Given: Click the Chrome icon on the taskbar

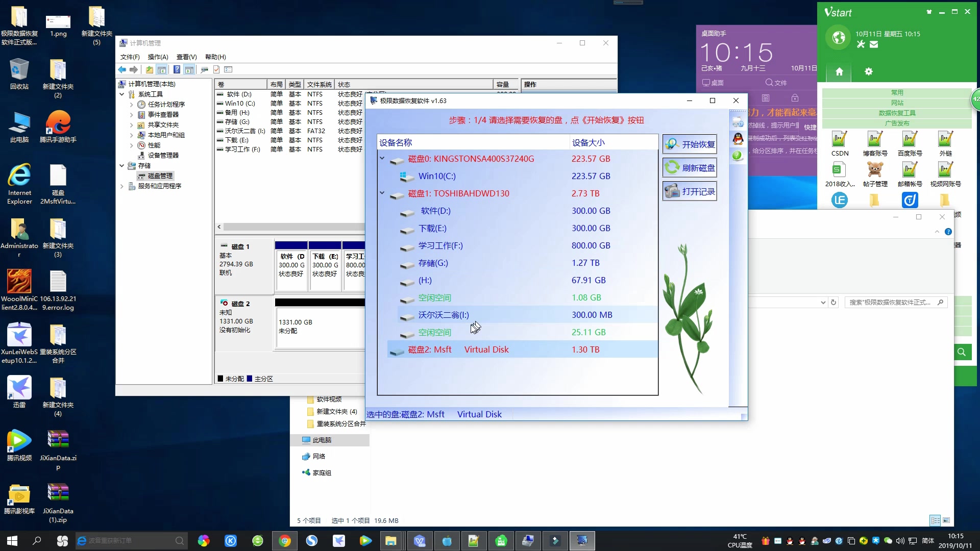Looking at the screenshot, I should (x=285, y=541).
